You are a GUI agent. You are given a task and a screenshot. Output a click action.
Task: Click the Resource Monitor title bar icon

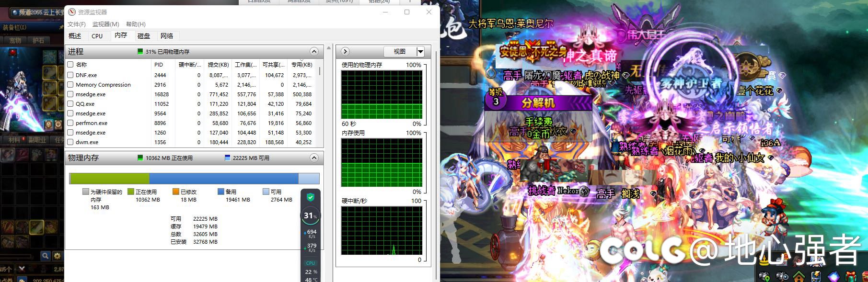[72, 12]
